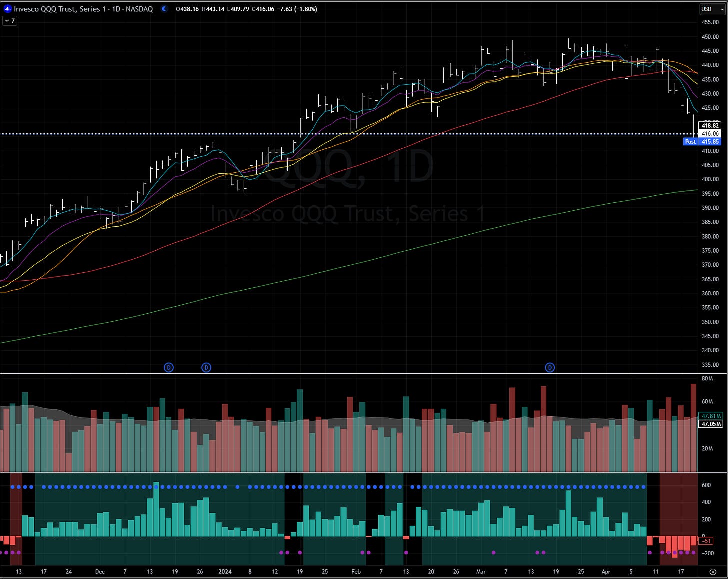Image resolution: width=728 pixels, height=579 pixels.
Task: Click the 60M volume axis label
Action: (707, 402)
